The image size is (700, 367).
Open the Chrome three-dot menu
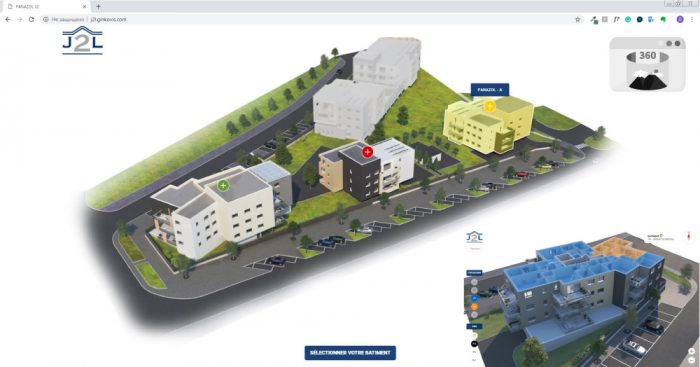coord(693,20)
